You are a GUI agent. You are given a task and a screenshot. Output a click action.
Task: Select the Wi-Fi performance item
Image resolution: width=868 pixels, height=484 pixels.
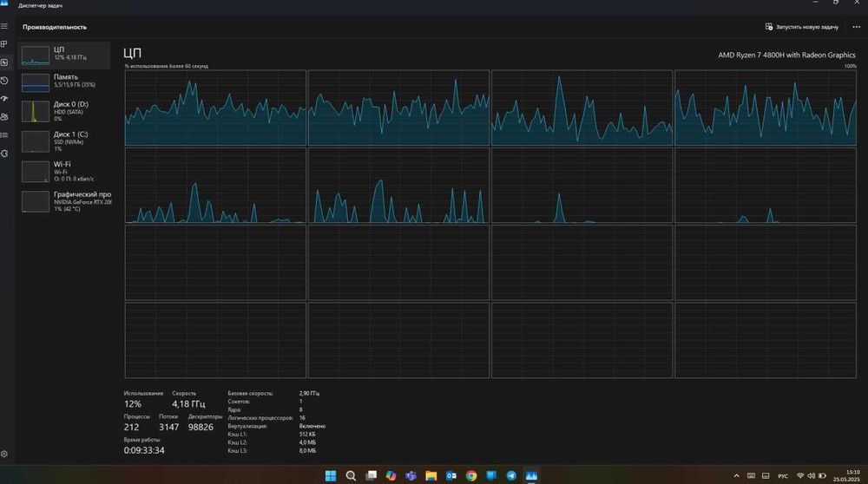click(65, 172)
